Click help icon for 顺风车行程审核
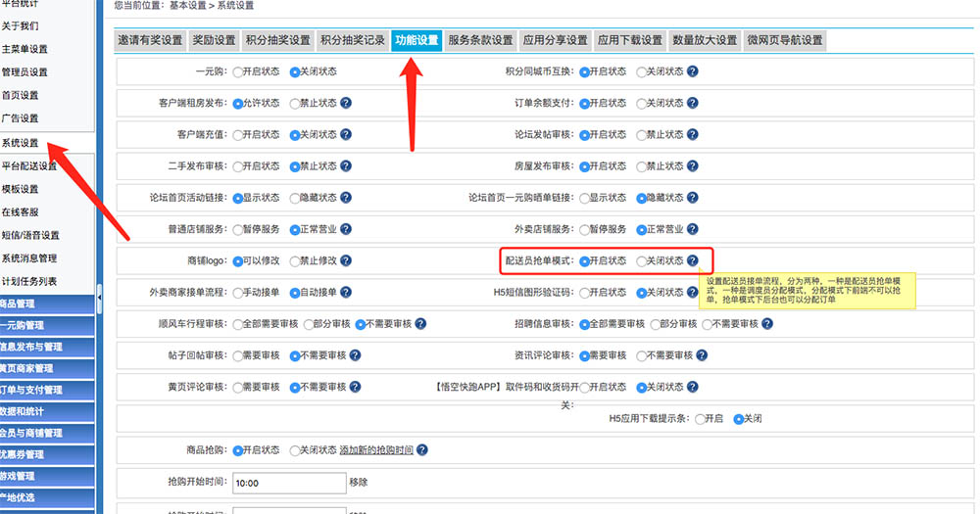This screenshot has height=514, width=980. (x=420, y=324)
